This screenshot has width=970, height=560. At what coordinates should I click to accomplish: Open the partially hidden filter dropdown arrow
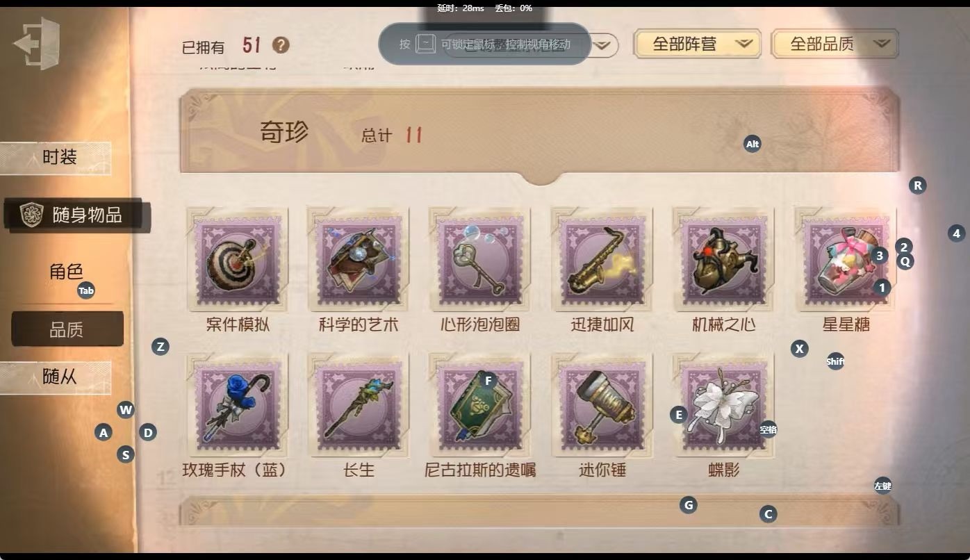[605, 46]
